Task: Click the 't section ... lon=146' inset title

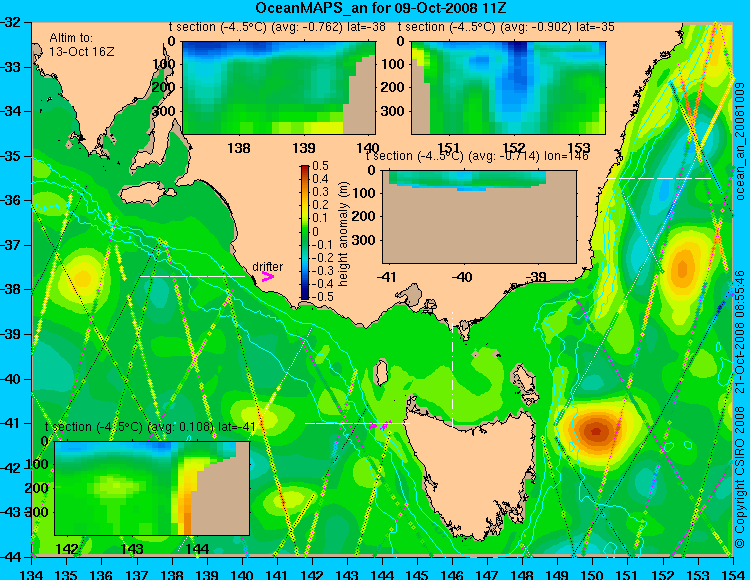Action: (x=477, y=156)
